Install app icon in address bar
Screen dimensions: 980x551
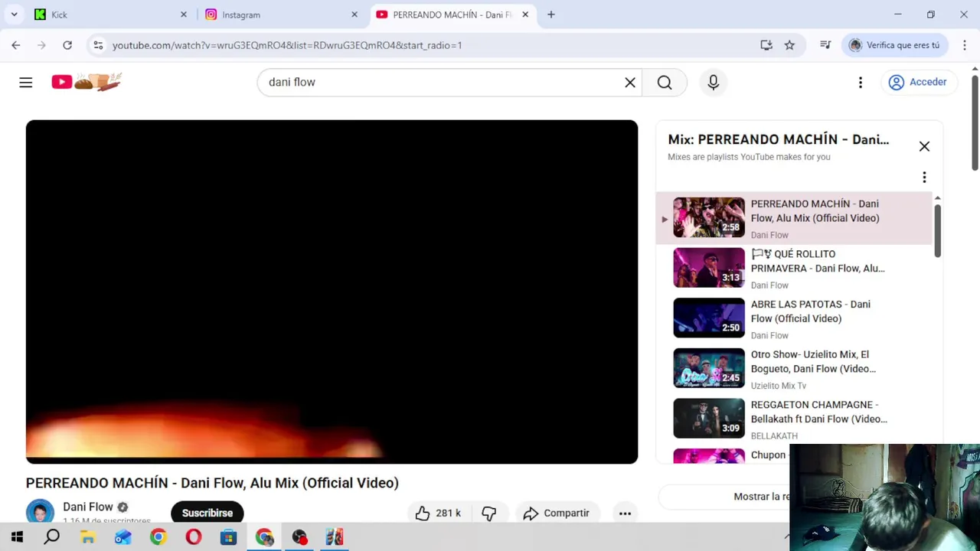(x=766, y=45)
